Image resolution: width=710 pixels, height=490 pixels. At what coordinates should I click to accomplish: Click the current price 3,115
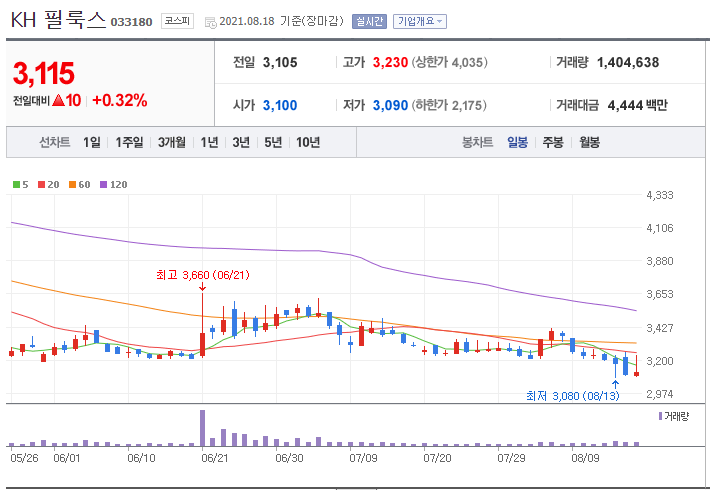tap(43, 73)
